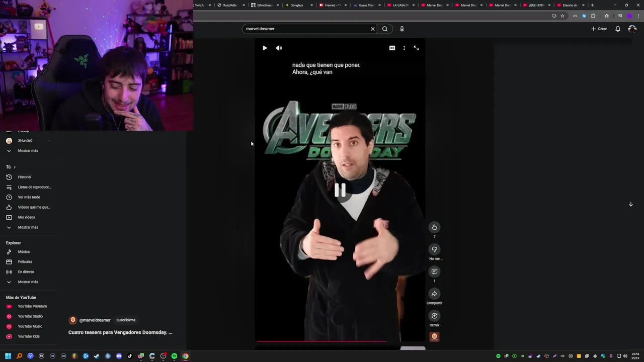644x362 pixels.
Task: Click the 'Cuatro teasers para Vengadores Doomsday' title
Action: 120,332
